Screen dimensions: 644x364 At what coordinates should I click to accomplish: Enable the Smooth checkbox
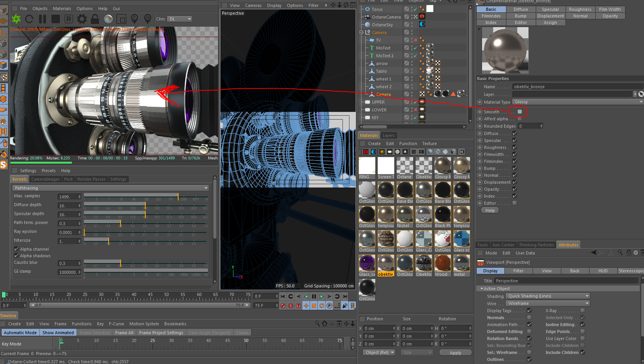520,112
